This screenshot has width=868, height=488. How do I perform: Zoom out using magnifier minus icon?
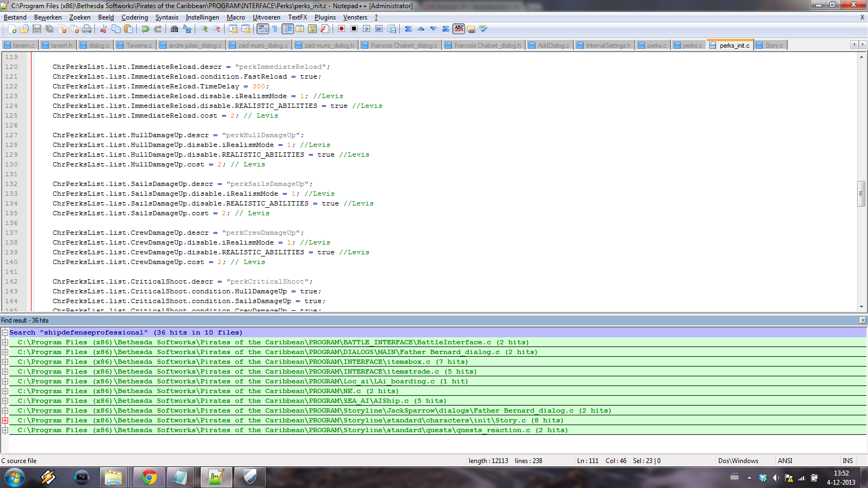pos(216,29)
